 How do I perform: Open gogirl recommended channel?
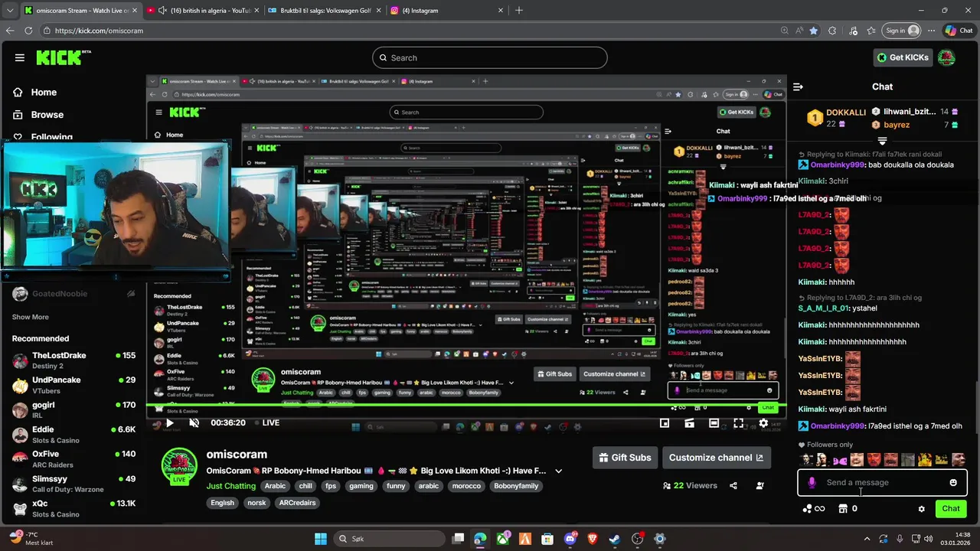point(73,409)
